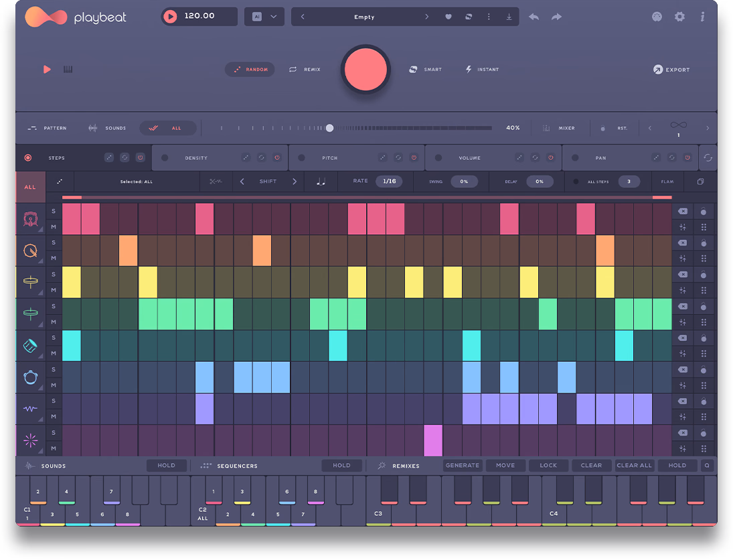Favorite the preset with heart icon
733x560 pixels.
point(449,17)
